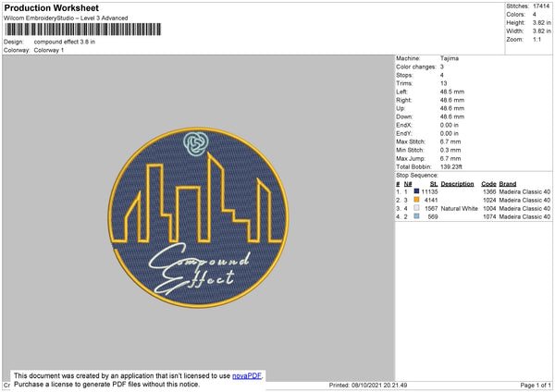Click the embroidery design preview patch
Viewport: 555px width, 392px height.
click(x=198, y=217)
